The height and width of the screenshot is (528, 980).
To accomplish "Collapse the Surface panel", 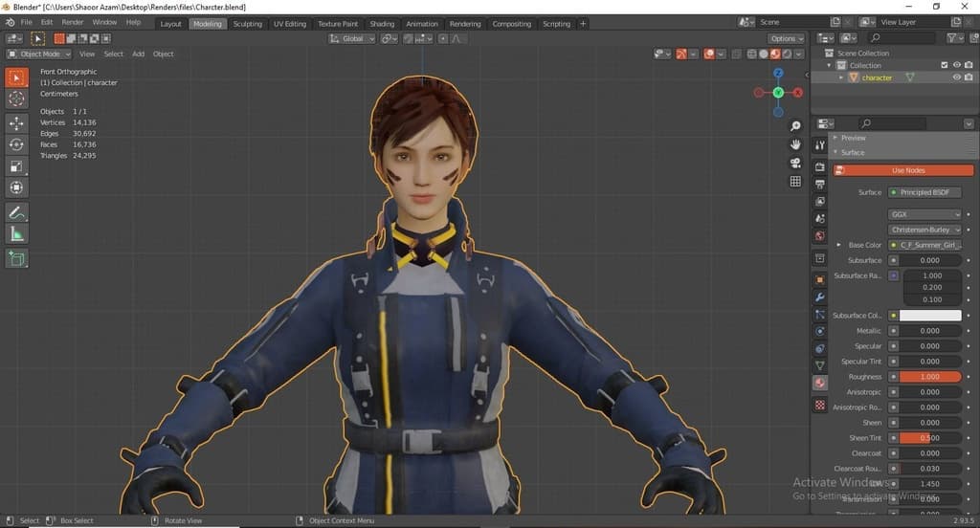I will 852,152.
